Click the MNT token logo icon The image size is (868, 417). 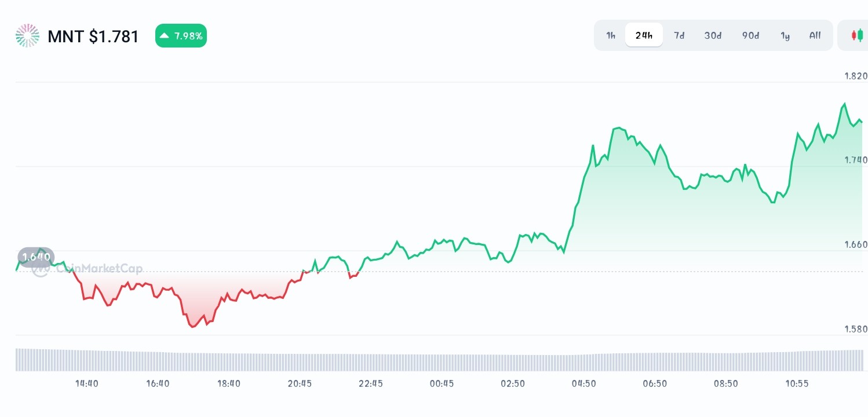(27, 36)
